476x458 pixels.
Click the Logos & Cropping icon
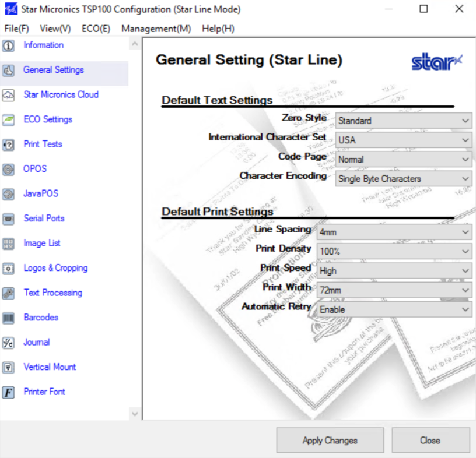(8, 269)
